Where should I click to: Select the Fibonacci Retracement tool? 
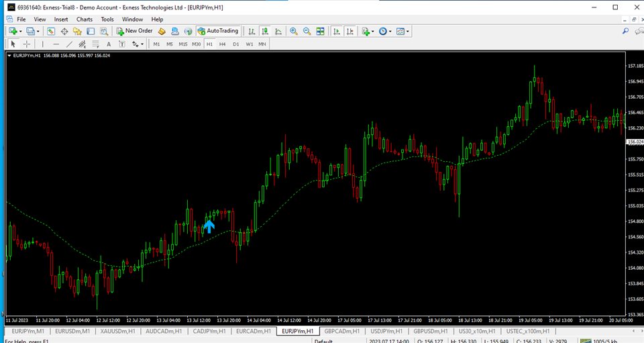pos(95,44)
